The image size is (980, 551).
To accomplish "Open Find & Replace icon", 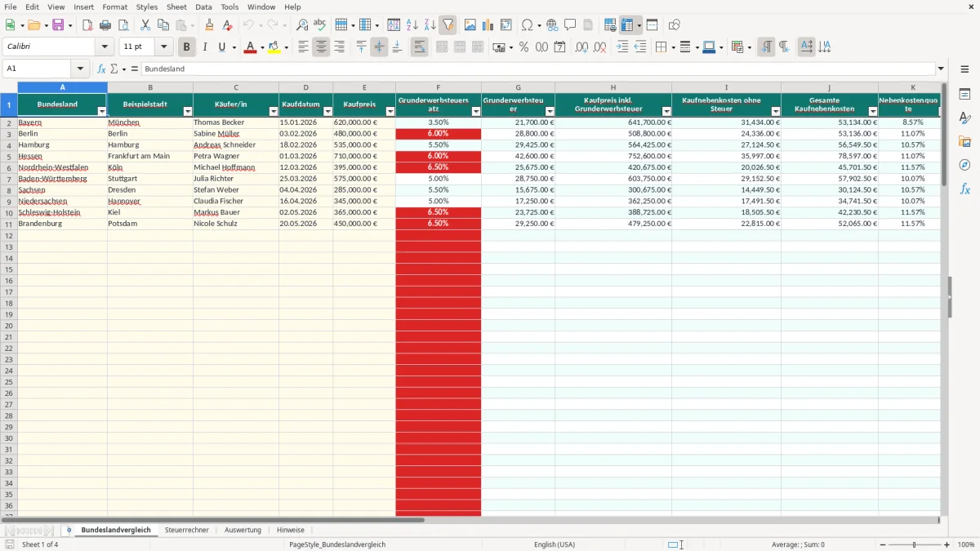I will pos(302,25).
